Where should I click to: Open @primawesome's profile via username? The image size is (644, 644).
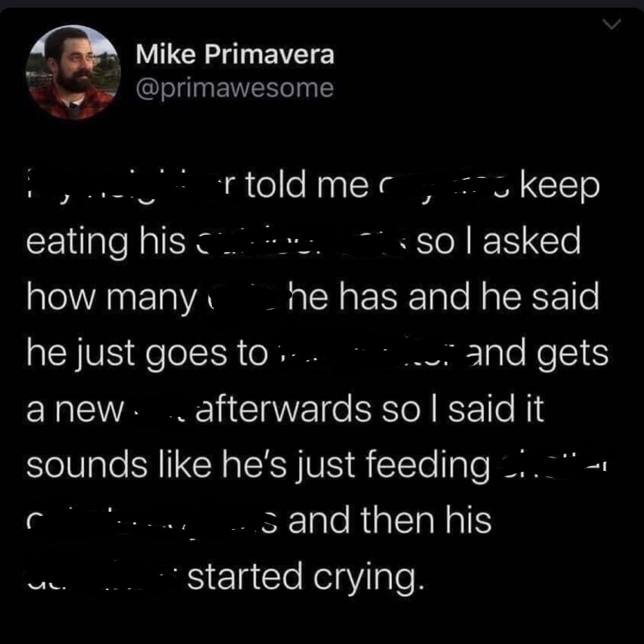(x=232, y=88)
